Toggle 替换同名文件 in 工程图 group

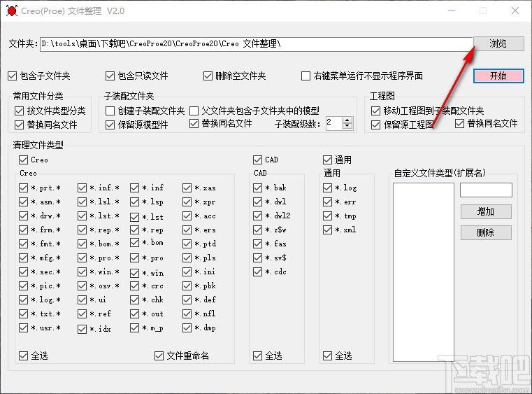459,123
